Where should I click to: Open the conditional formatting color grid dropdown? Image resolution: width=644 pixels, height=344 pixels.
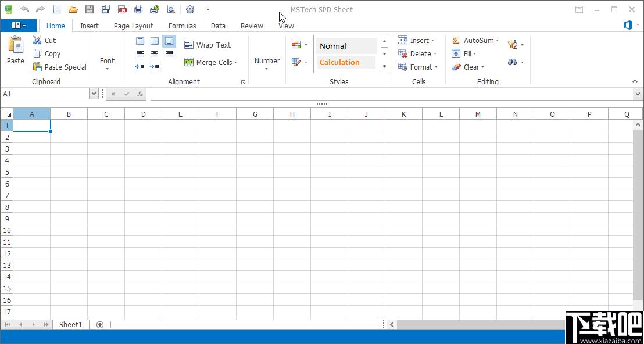299,44
